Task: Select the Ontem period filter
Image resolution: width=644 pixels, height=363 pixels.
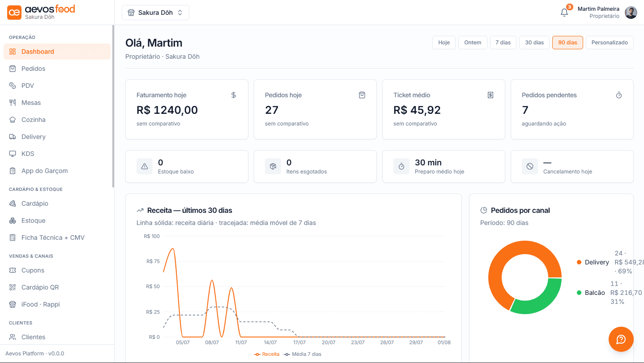Action: 473,43
